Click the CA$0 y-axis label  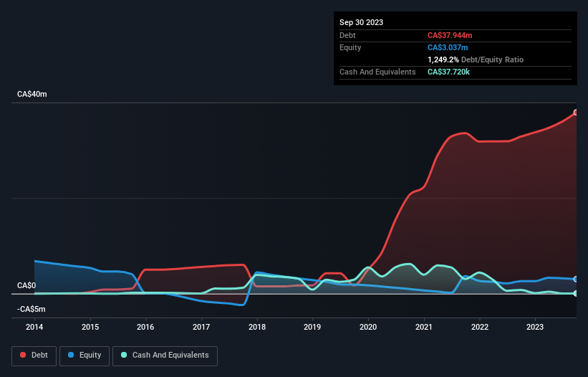coord(26,285)
